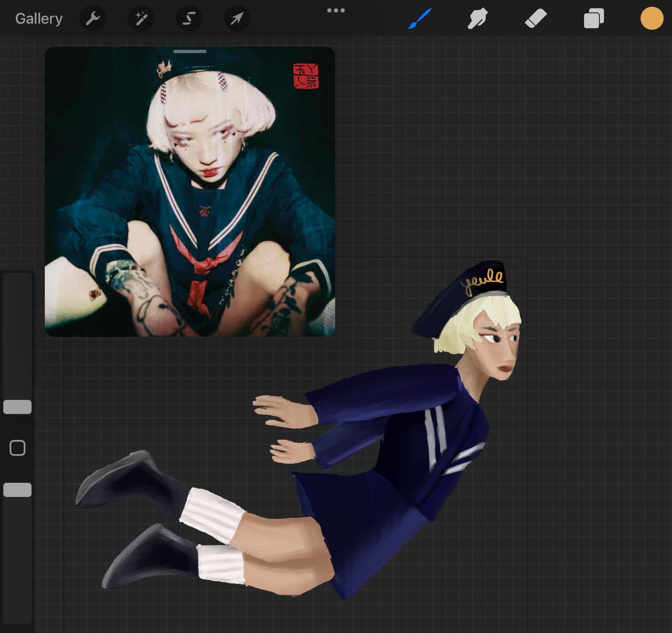
Task: Tap the brush size slider handle
Action: (x=17, y=407)
